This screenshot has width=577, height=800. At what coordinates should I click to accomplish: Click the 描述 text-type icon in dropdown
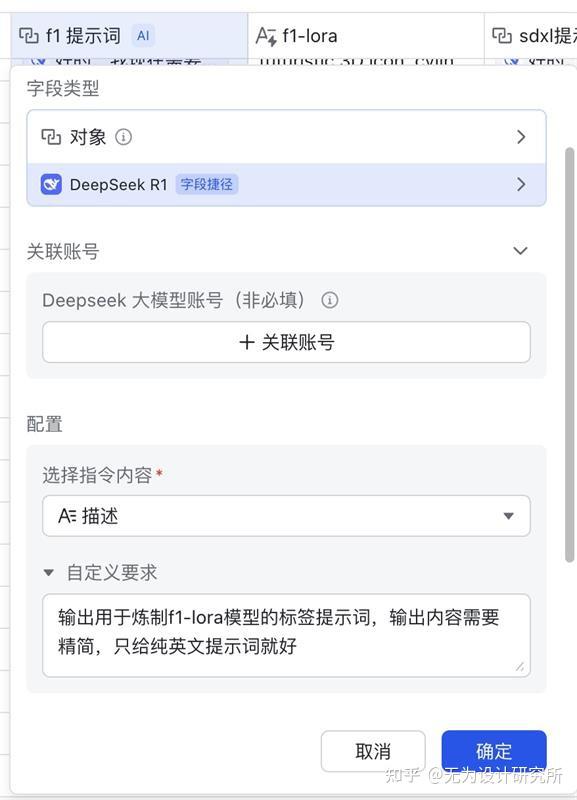66,516
